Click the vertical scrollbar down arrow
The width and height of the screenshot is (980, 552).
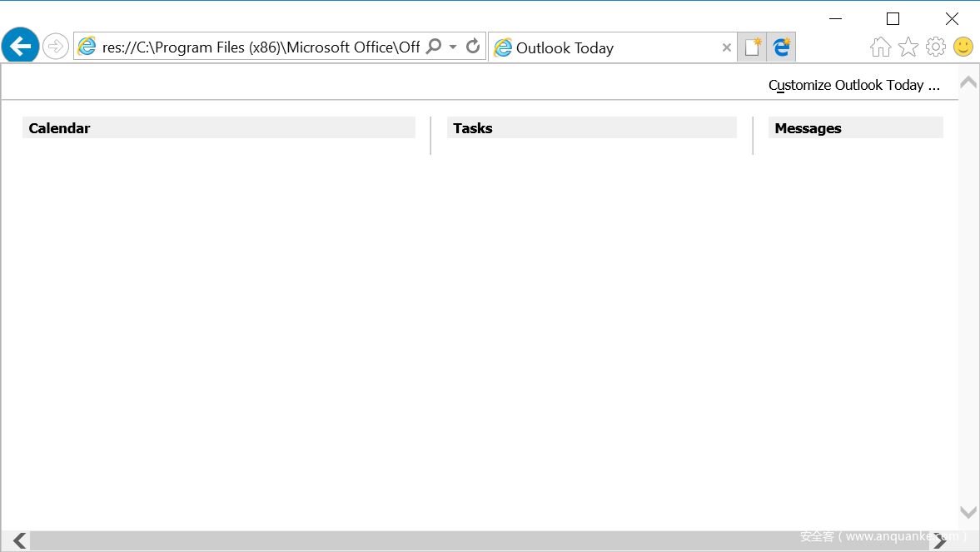(968, 513)
